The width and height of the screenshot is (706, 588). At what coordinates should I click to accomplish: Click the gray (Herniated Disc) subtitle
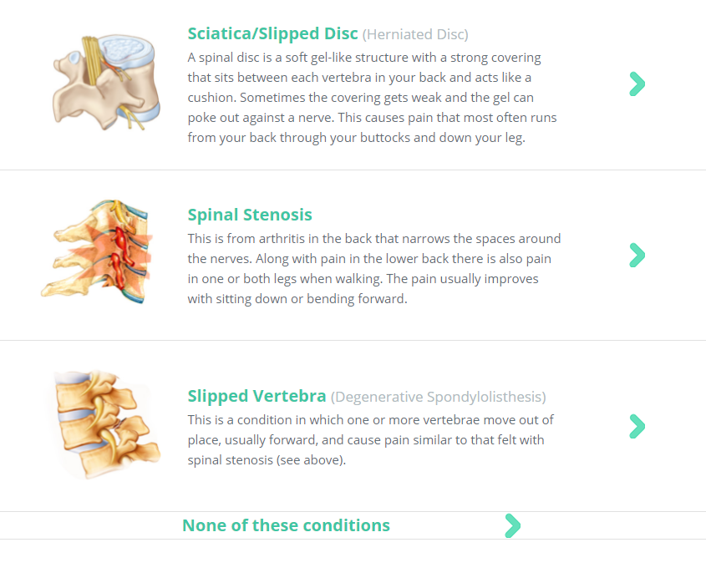click(415, 35)
